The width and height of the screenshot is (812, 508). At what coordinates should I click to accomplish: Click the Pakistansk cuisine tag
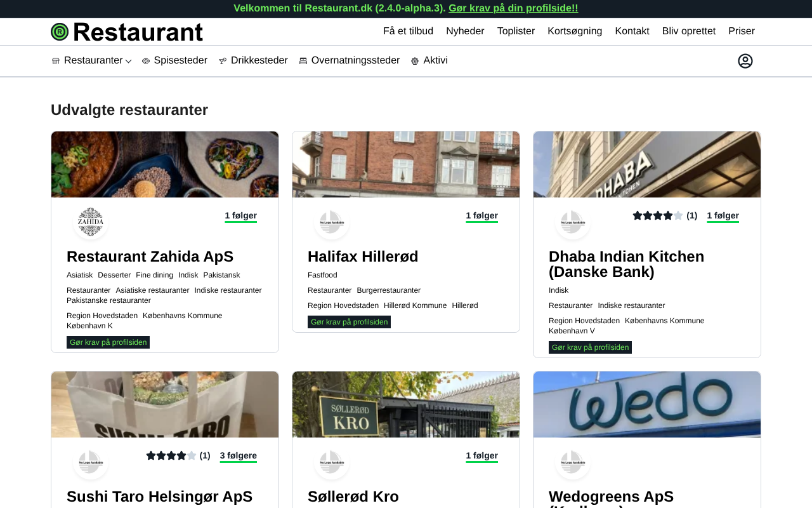(x=222, y=275)
